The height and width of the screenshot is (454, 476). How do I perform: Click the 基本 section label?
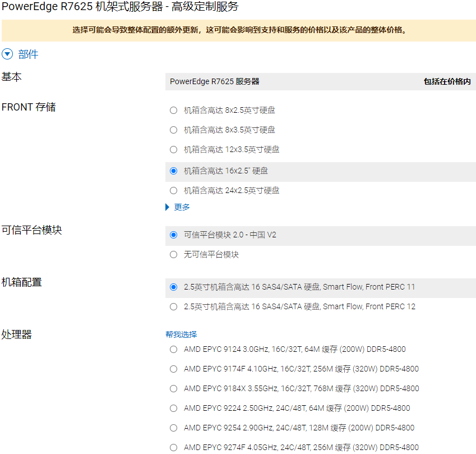12,76
